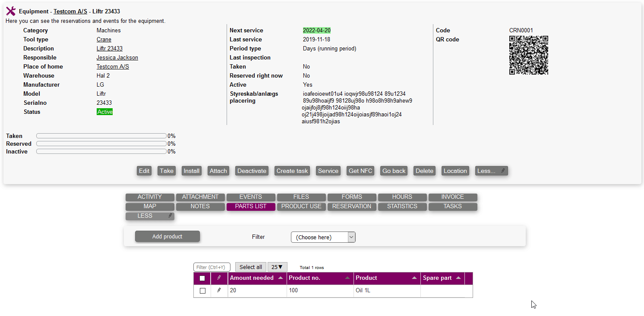Focus the Filter (Ctrl+Y) search field

coord(212,267)
